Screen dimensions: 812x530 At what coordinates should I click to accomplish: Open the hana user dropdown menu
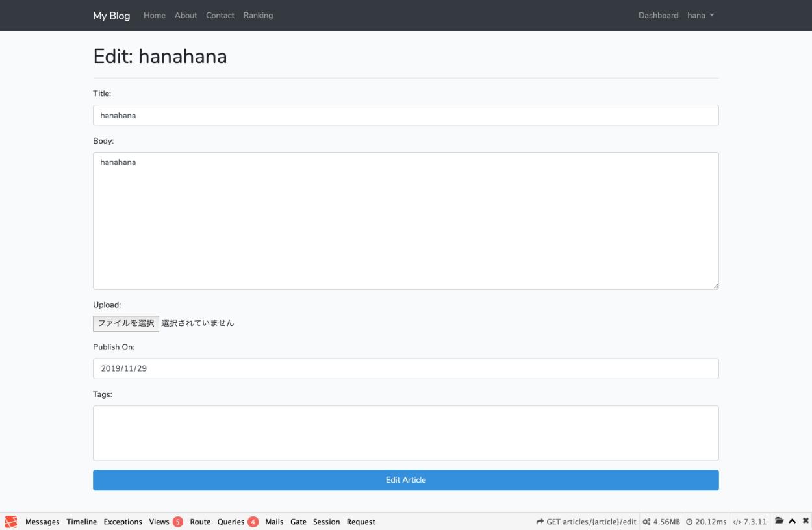point(700,16)
